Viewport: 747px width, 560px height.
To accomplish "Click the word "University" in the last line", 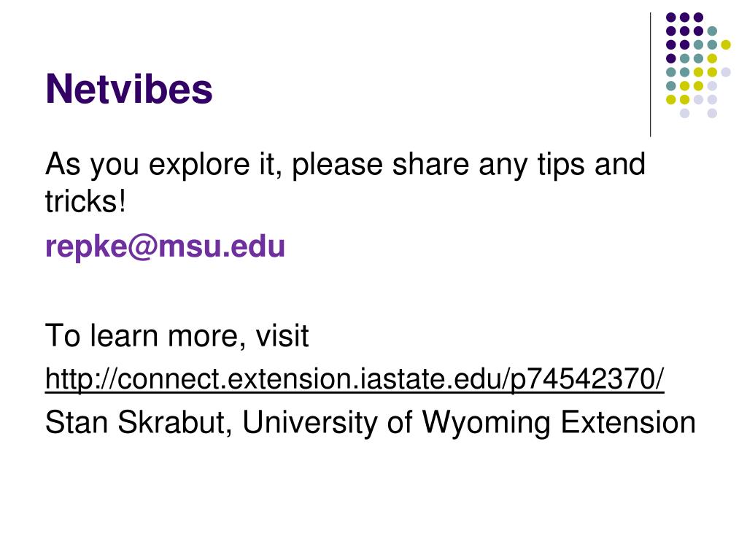I will click(x=309, y=424).
